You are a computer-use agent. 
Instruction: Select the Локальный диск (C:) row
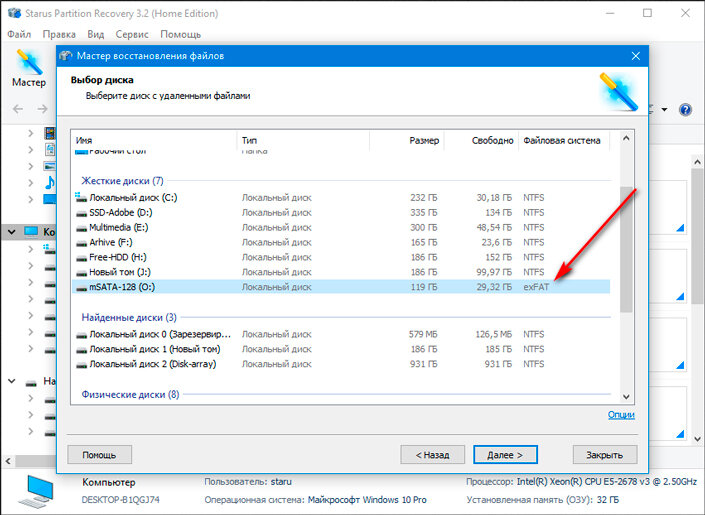(341, 197)
